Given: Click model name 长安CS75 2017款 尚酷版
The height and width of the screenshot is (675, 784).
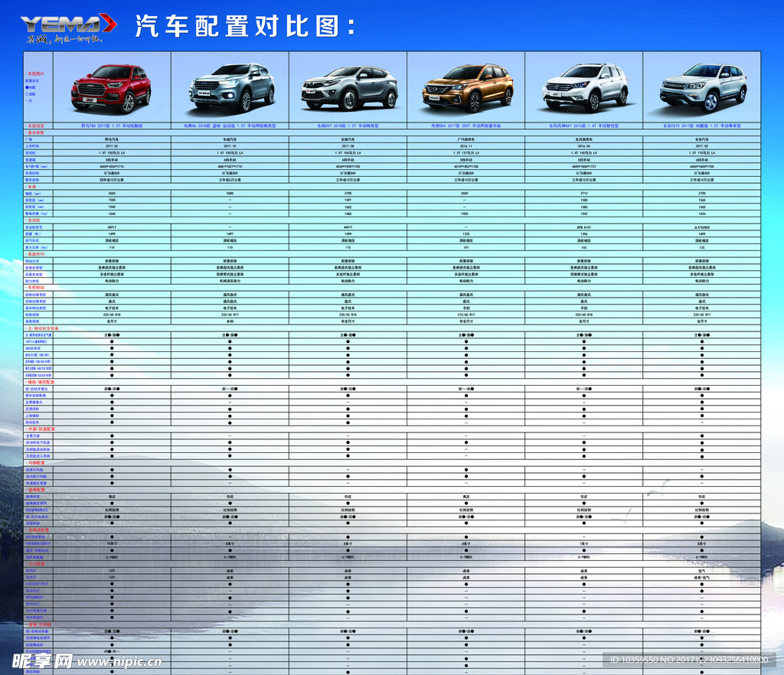Looking at the screenshot, I should click(x=702, y=126).
